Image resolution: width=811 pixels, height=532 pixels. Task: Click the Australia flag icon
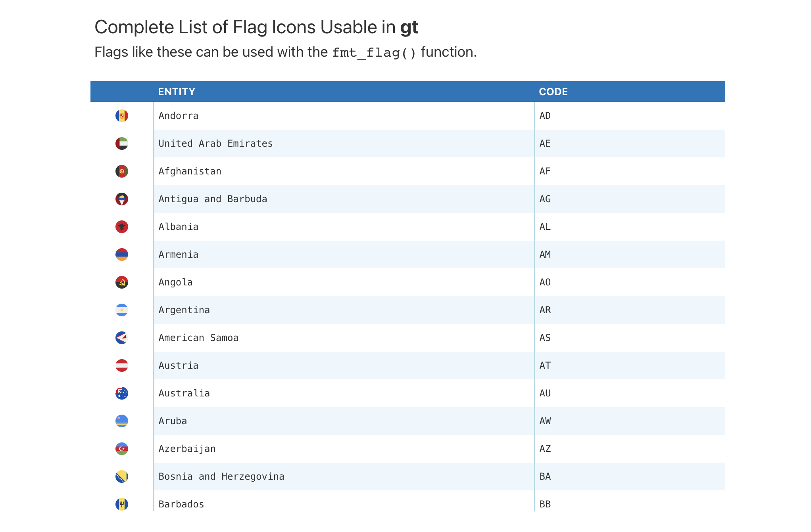point(122,393)
